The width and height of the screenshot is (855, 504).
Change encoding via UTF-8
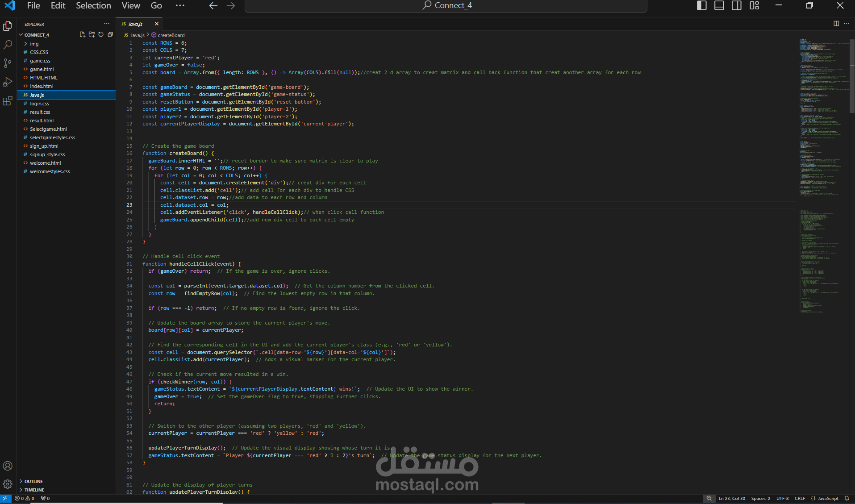tap(782, 498)
